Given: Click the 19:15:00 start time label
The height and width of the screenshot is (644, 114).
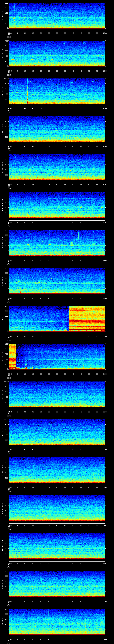Looking at the screenshot, I should [9, 71].
